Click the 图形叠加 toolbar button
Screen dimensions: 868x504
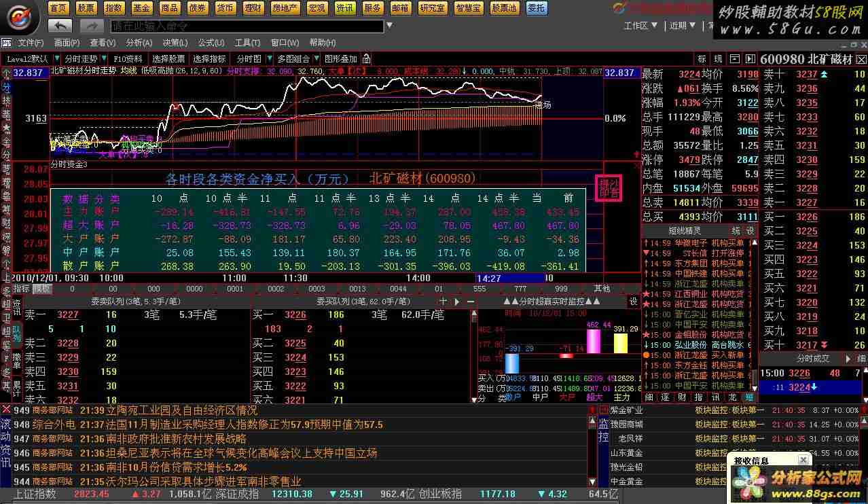click(341, 59)
